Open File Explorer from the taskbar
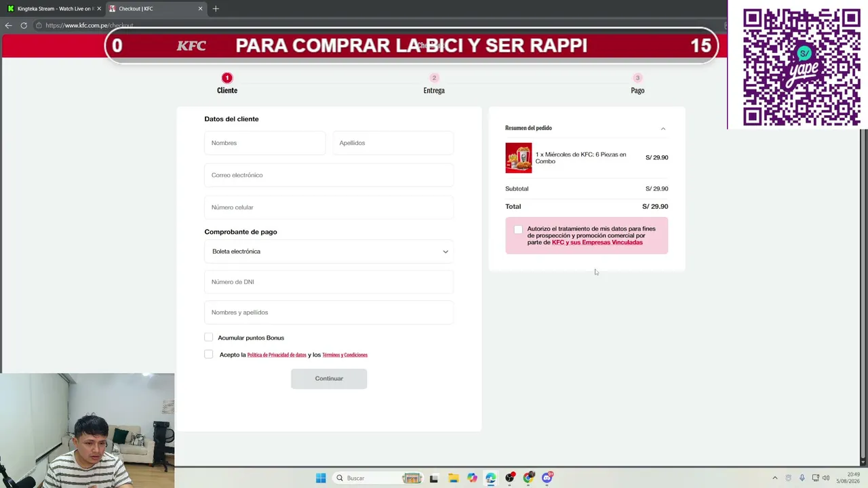 tap(453, 478)
